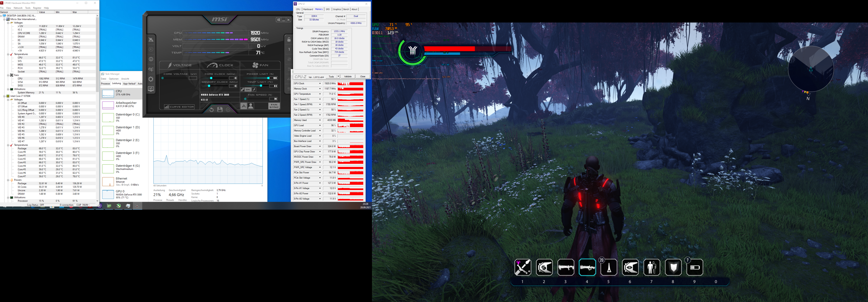The width and height of the screenshot is (868, 302).
Task: Open the Tools menu in Hardware Monitor
Action: point(28,8)
